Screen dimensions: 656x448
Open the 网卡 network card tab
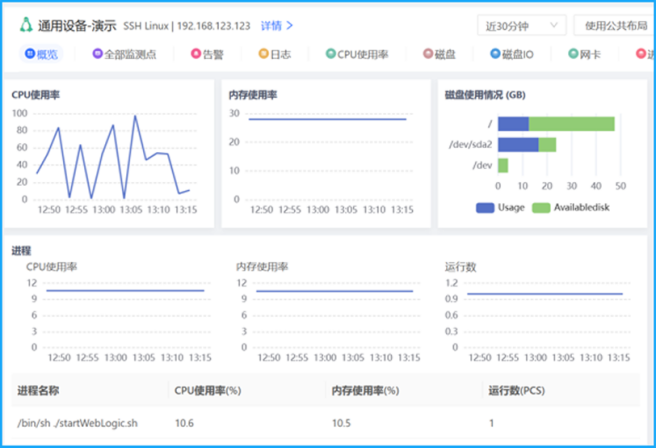point(585,54)
